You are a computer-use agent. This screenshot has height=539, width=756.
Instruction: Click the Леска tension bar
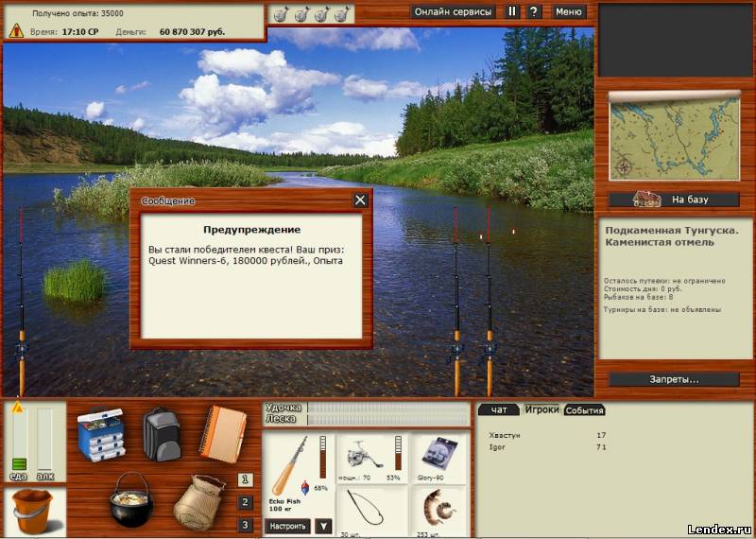(x=388, y=420)
